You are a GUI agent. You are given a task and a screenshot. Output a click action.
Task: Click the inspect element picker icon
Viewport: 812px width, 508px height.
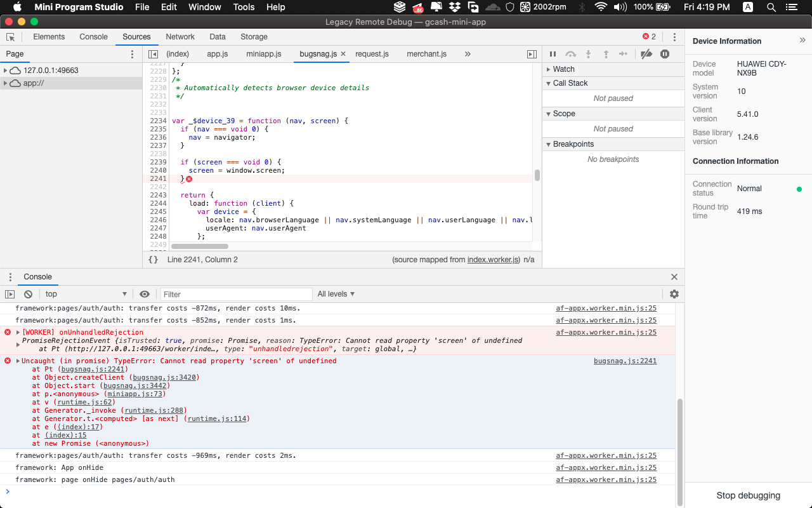11,37
